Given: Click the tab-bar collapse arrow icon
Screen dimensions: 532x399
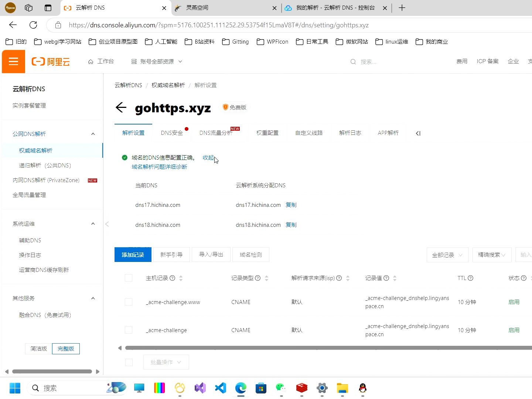Looking at the screenshot, I should pos(418,133).
